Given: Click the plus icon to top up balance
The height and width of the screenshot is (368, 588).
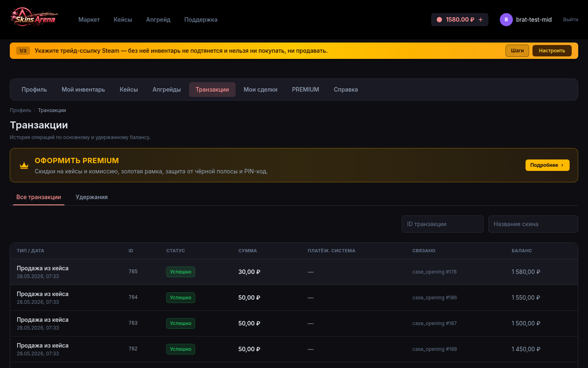Looking at the screenshot, I should (481, 20).
